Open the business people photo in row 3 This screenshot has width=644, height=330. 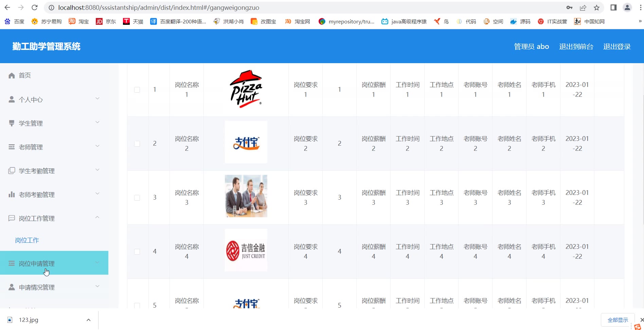coord(246,196)
